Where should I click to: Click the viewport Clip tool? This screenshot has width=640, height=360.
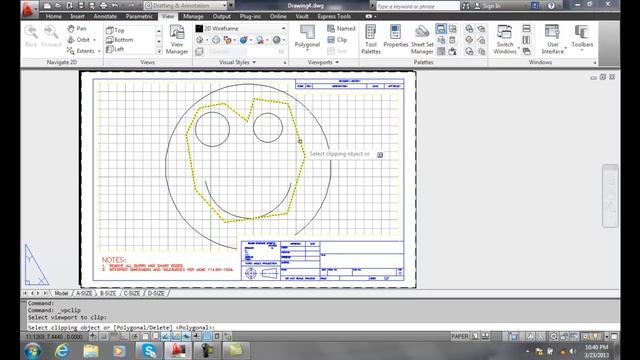(x=337, y=40)
